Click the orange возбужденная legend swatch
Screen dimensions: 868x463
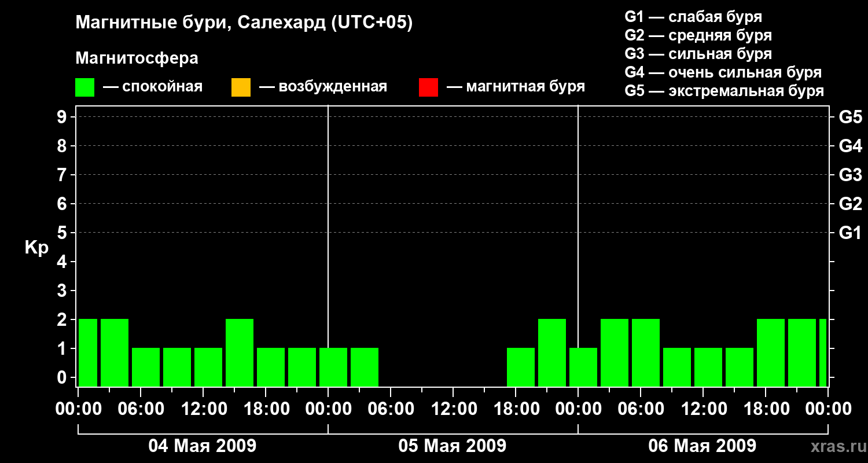pos(241,87)
